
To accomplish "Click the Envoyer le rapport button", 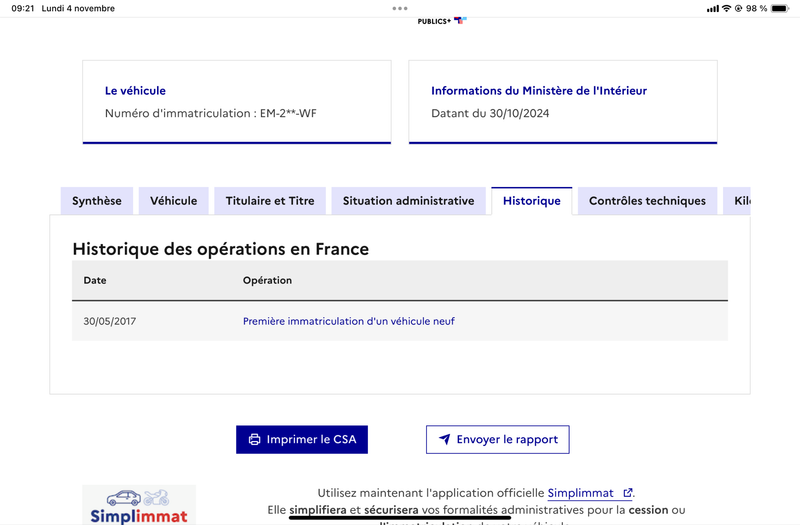I will click(498, 439).
